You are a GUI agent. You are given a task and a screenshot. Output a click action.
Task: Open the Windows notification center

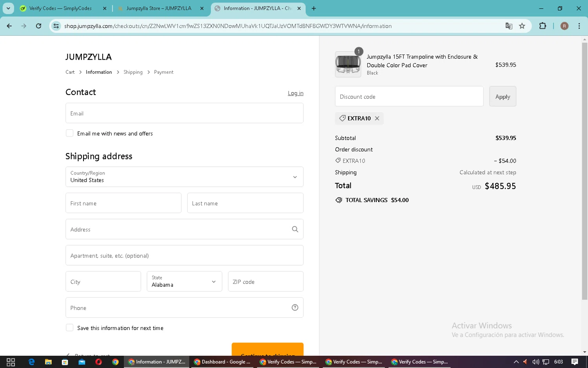point(575,362)
